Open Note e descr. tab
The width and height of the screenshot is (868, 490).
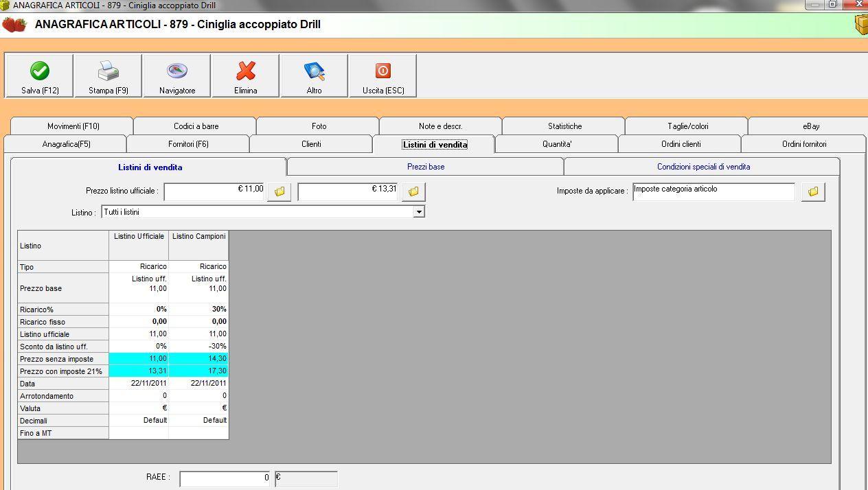(x=440, y=126)
